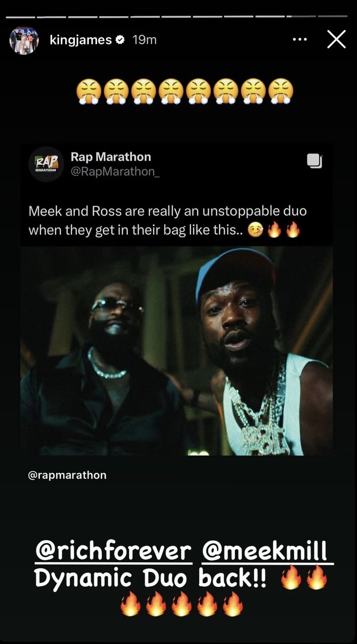357x644 pixels.
Task: Close the story with the X icon
Action: click(x=336, y=40)
